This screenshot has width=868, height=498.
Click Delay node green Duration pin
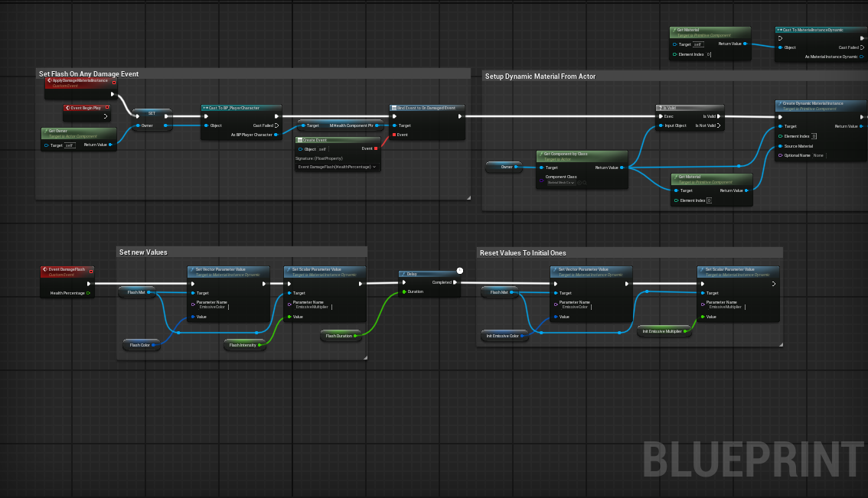click(x=404, y=291)
